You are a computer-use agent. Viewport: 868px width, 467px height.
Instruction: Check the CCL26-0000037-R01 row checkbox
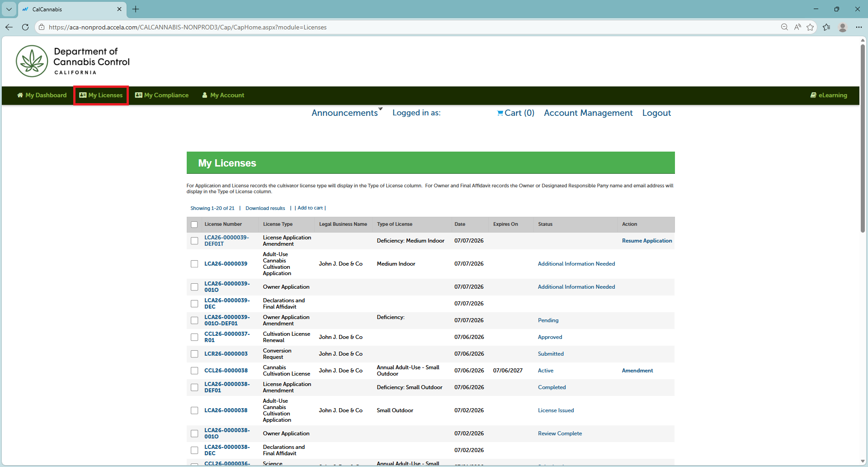tap(194, 337)
